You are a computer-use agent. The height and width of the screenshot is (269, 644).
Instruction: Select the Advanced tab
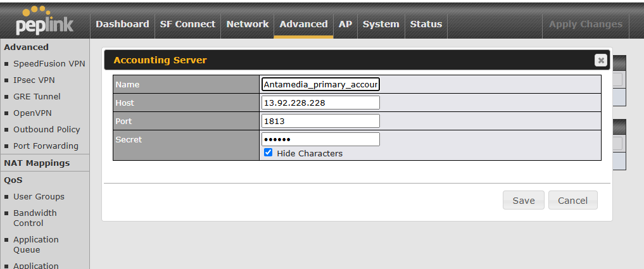coord(303,24)
